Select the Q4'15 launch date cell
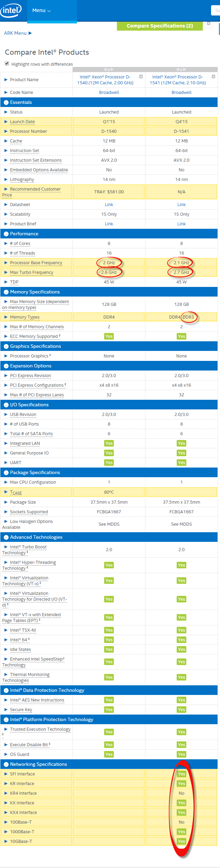Image resolution: width=220 pixels, height=868 pixels. [x=181, y=122]
